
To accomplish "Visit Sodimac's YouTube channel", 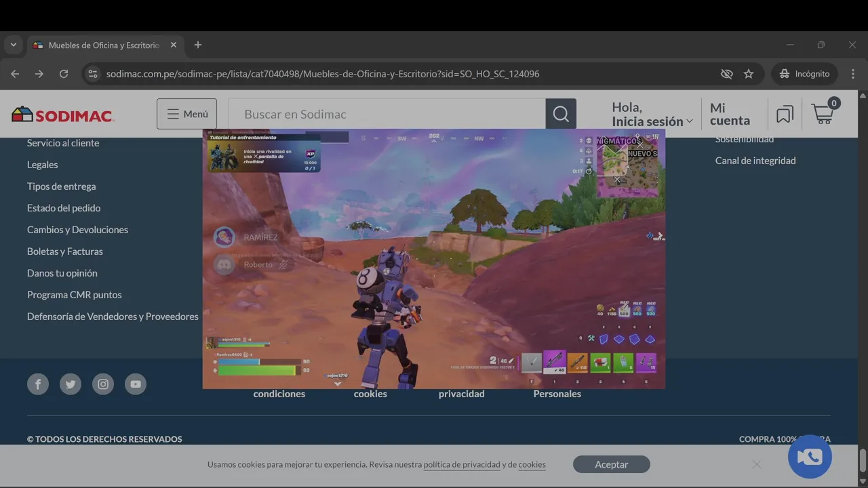I will click(x=136, y=384).
